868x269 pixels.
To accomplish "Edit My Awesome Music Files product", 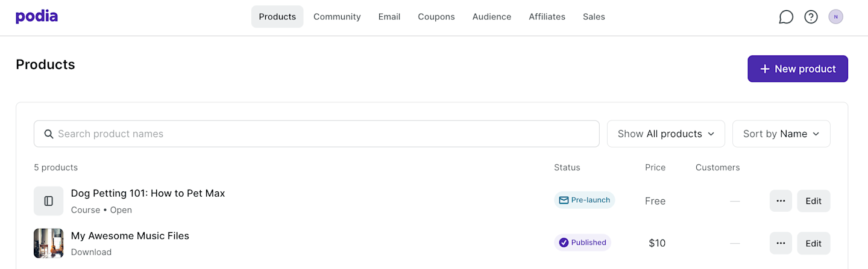I will pos(813,243).
